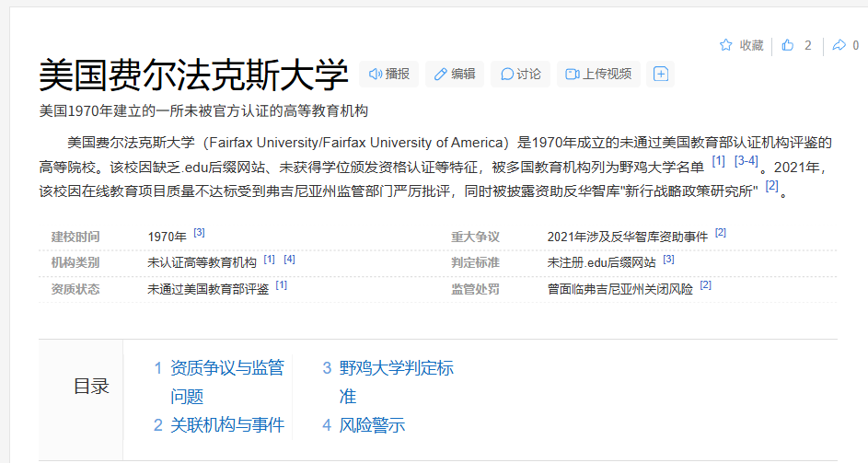Click the 监管处罚 label

[475, 289]
